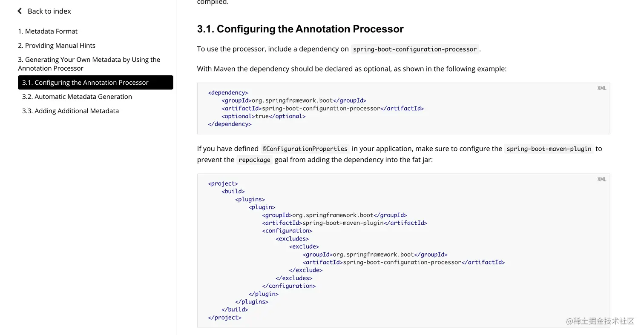Click the "repackage" inline code word
Viewport: 644px width, 335px height.
pos(254,160)
